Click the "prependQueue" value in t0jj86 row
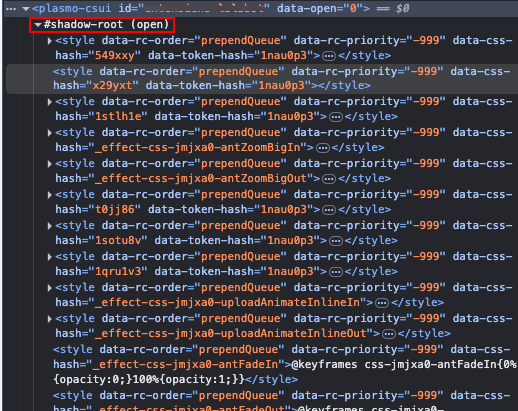 (241, 194)
